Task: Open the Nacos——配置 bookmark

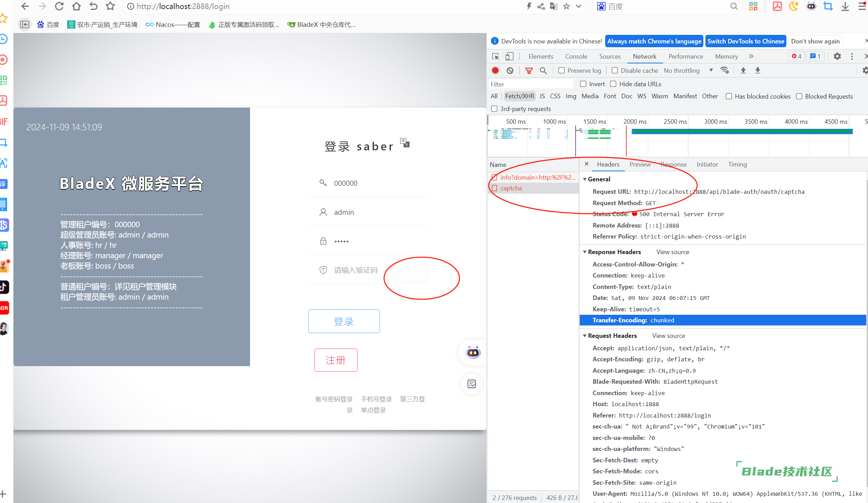Action: (x=173, y=24)
